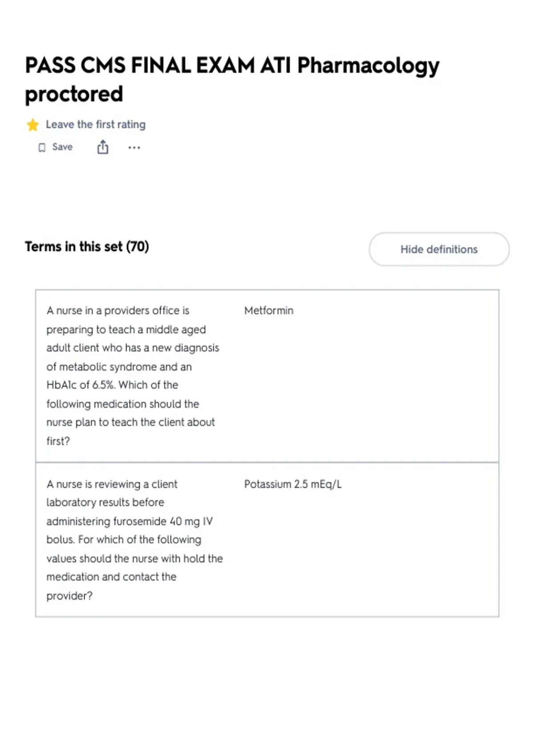Click the first? text in first card
The width and height of the screenshot is (534, 756).
pos(58,441)
